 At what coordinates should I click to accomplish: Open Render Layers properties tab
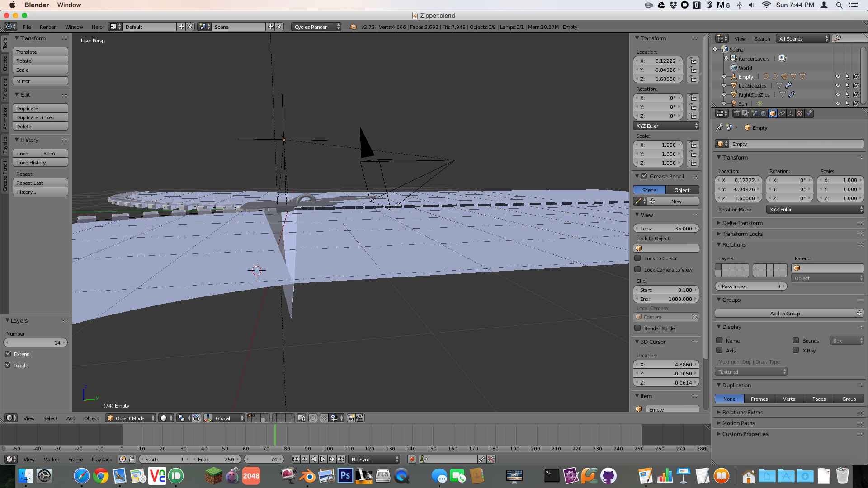(x=745, y=114)
